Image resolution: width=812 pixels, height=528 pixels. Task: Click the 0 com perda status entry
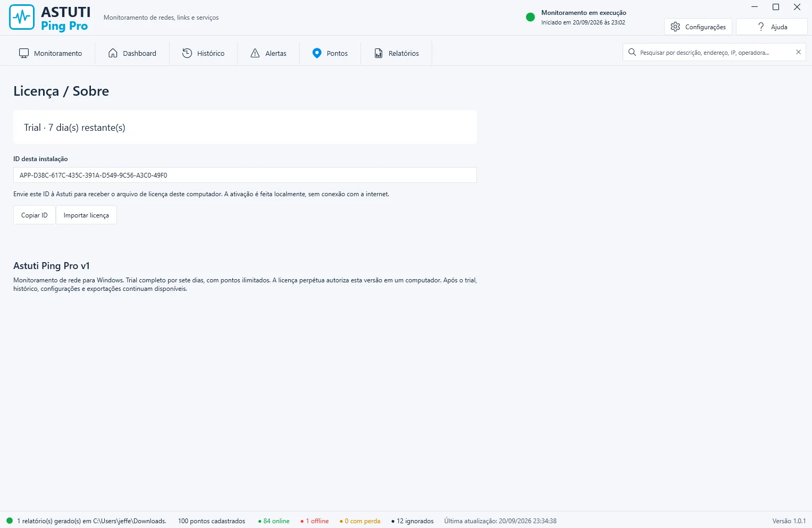(360, 521)
